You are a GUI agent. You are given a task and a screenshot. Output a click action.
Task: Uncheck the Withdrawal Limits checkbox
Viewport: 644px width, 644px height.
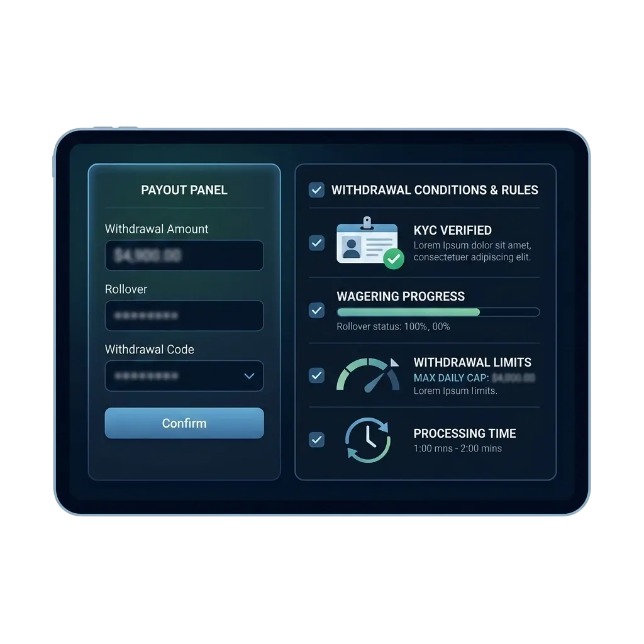[x=316, y=375]
